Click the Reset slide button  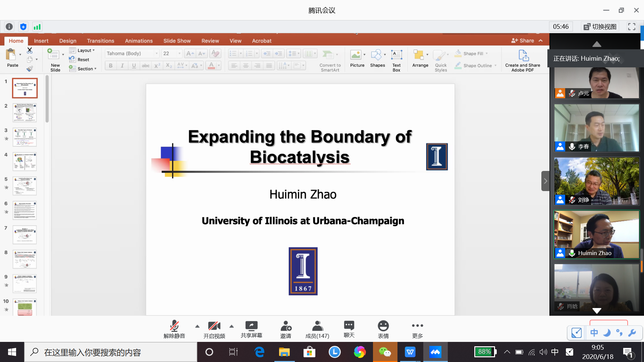(x=79, y=60)
